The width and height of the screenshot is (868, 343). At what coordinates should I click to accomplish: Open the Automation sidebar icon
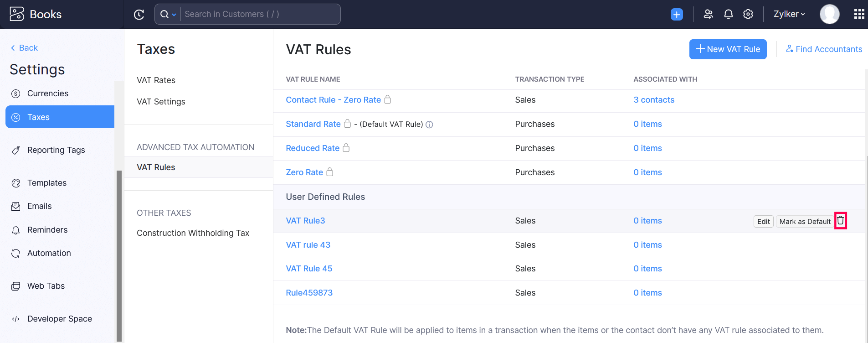tap(16, 253)
